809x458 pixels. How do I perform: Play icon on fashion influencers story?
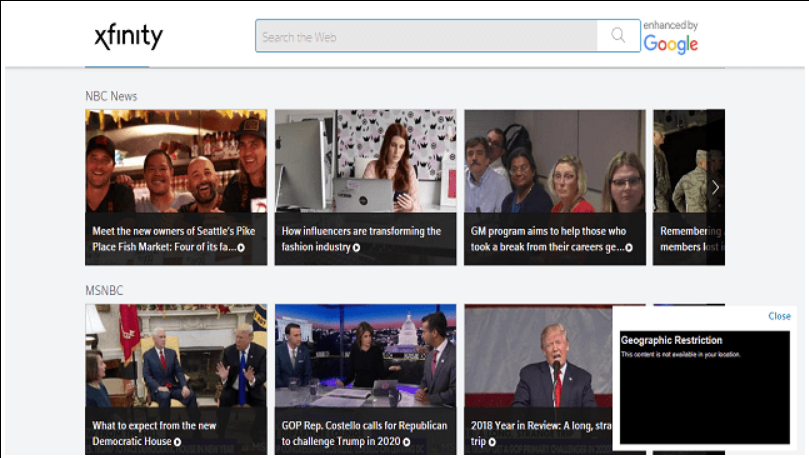coord(356,247)
